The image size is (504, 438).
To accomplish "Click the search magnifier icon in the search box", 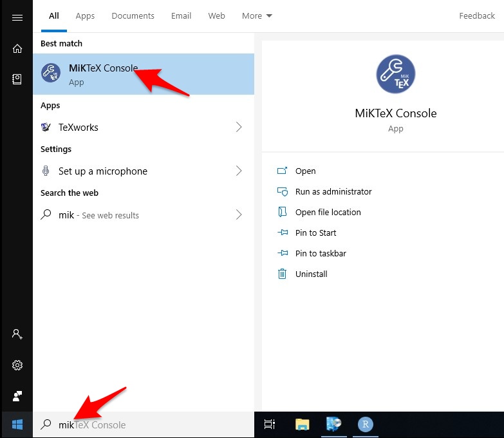I will (46, 424).
